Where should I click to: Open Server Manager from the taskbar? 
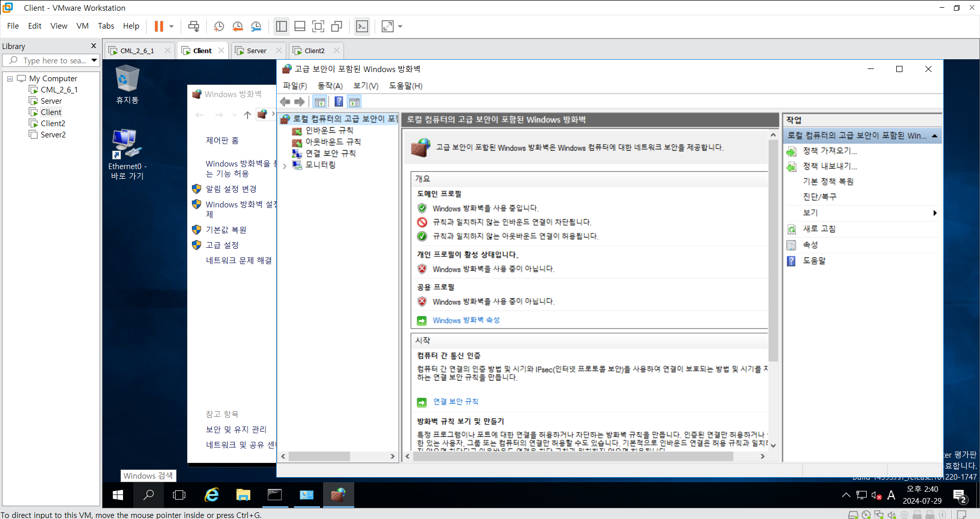306,494
